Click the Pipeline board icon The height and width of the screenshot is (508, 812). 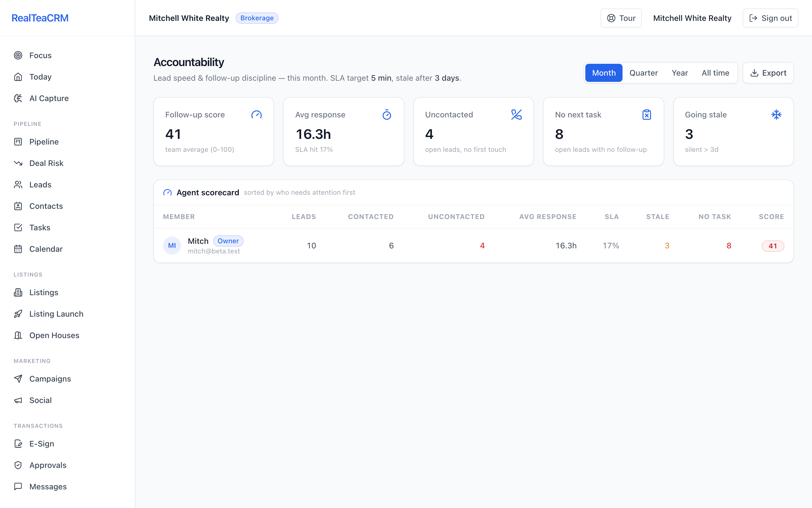tap(18, 142)
